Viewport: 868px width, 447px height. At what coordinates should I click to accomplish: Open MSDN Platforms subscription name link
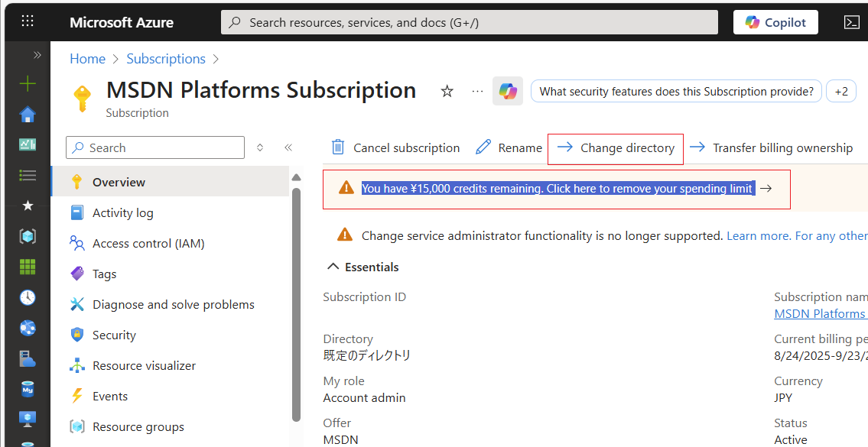pos(821,314)
